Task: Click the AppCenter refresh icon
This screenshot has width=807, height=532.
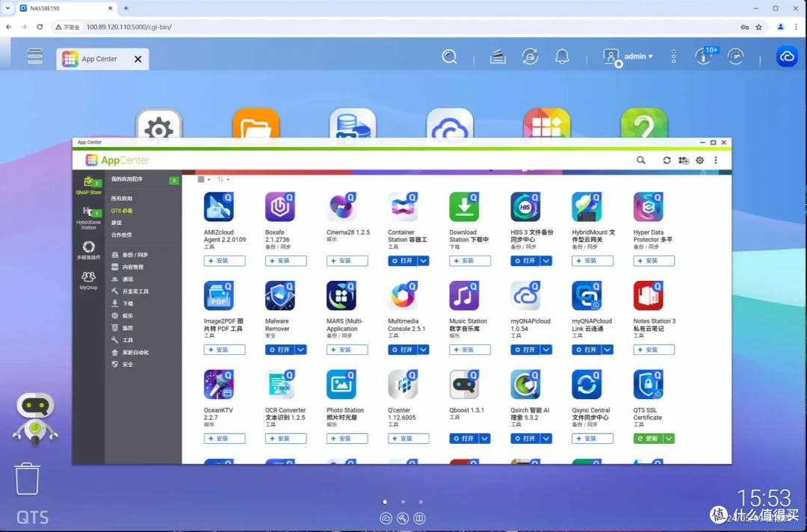Action: click(x=667, y=161)
